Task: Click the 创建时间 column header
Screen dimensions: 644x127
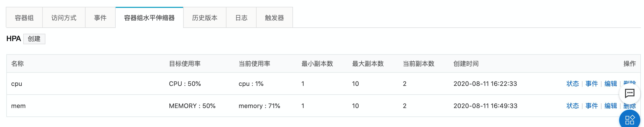Action: (466, 63)
